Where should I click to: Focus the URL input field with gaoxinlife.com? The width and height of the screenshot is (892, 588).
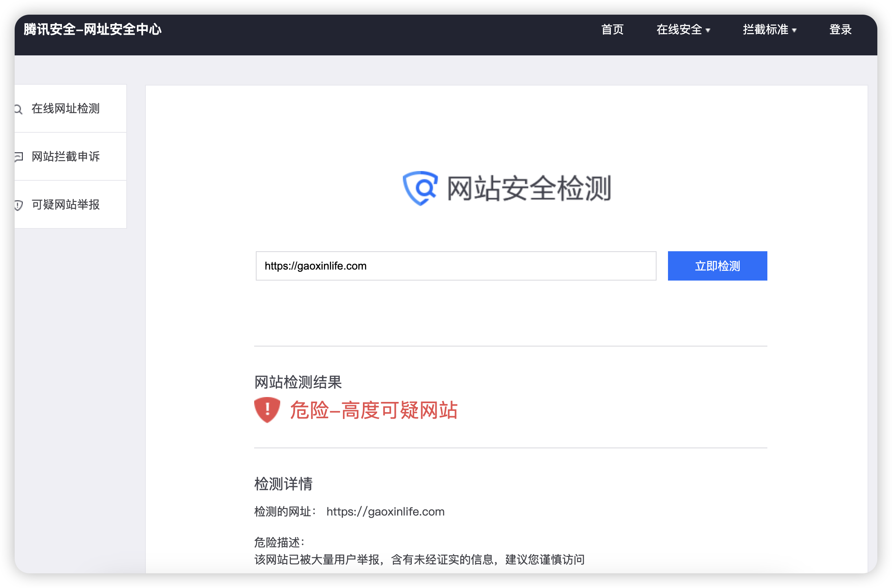point(455,266)
